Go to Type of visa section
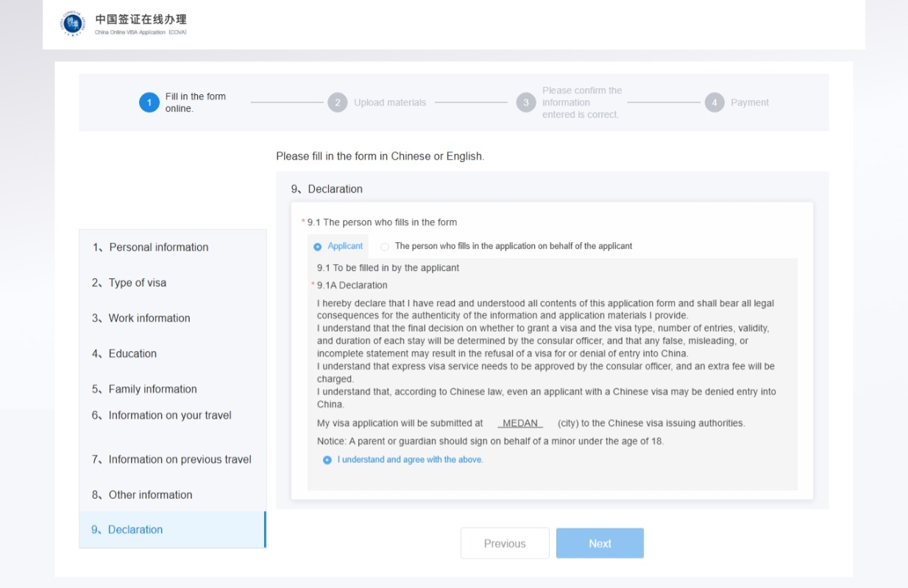This screenshot has width=908, height=588. click(x=137, y=283)
